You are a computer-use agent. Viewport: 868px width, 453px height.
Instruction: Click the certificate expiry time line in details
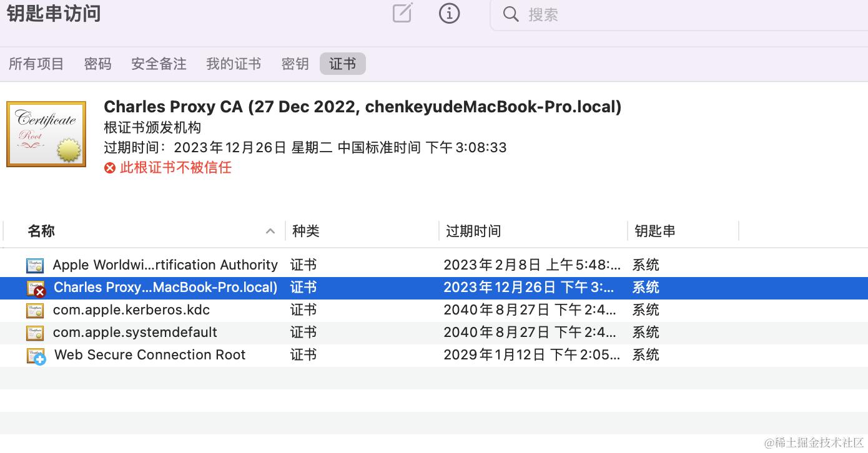[x=305, y=148]
